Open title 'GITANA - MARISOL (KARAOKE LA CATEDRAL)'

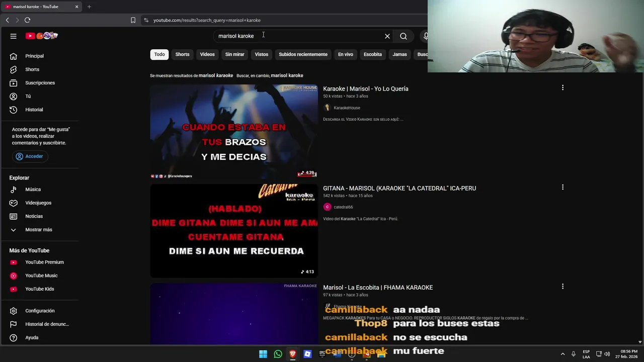click(x=399, y=188)
